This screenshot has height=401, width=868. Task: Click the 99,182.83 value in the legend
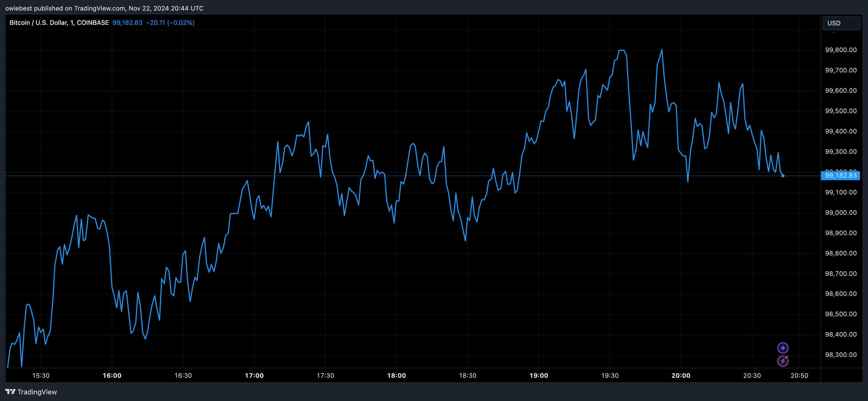[127, 22]
